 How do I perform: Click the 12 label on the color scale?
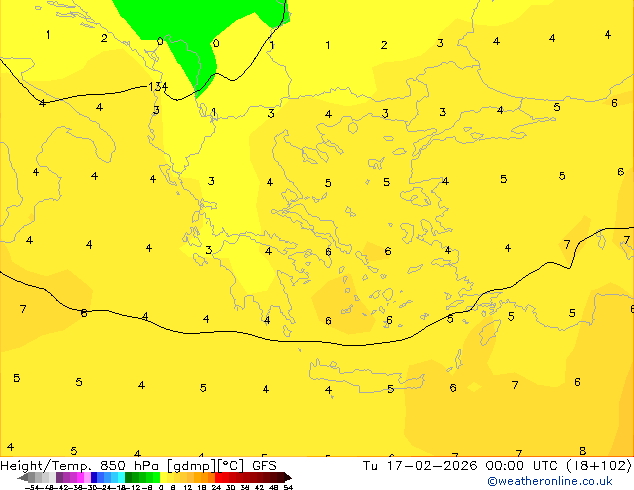point(188,487)
